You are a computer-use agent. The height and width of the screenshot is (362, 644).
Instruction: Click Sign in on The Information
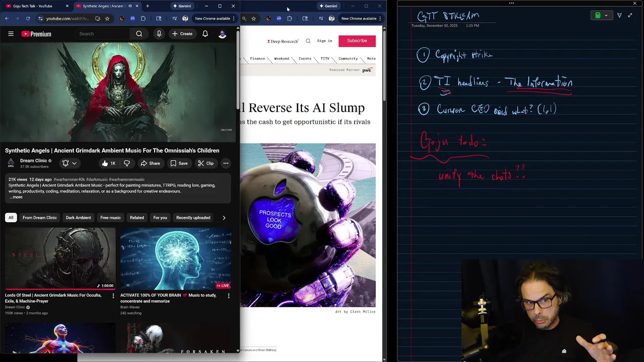[x=325, y=41]
